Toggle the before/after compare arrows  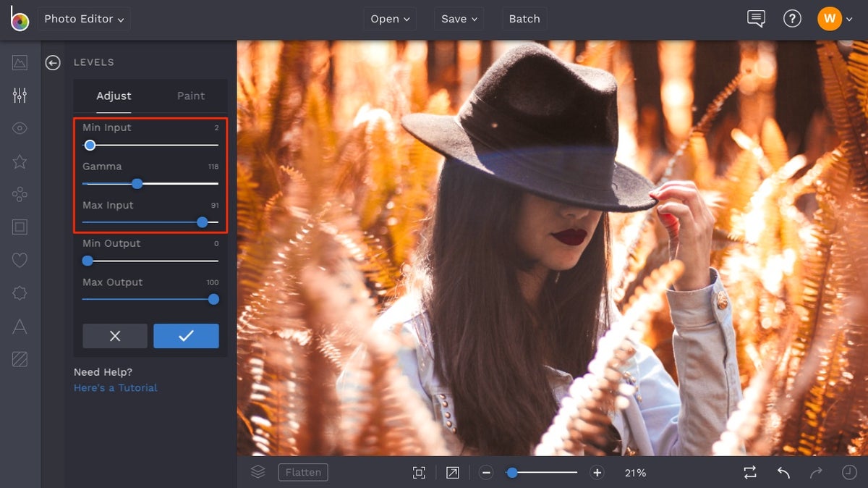(x=750, y=472)
